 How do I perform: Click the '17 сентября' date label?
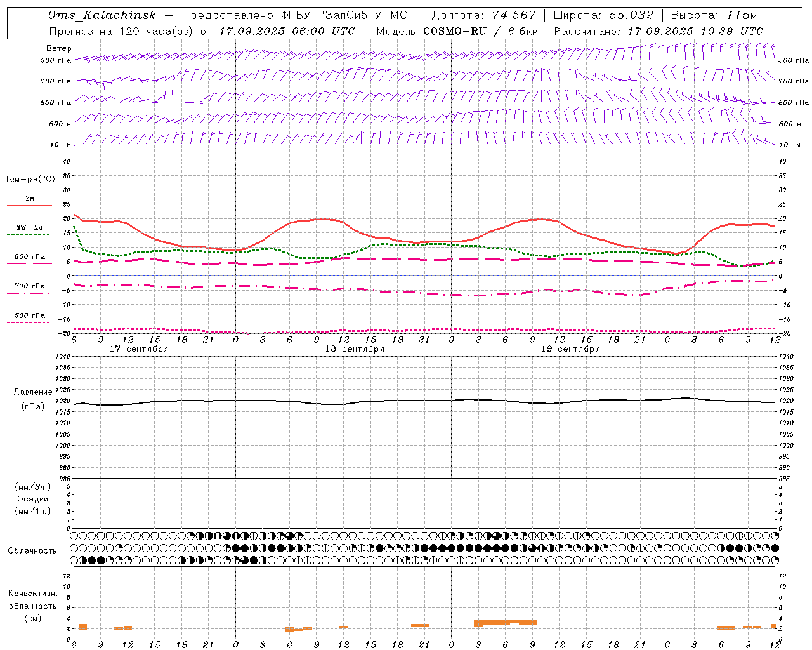[x=139, y=349]
